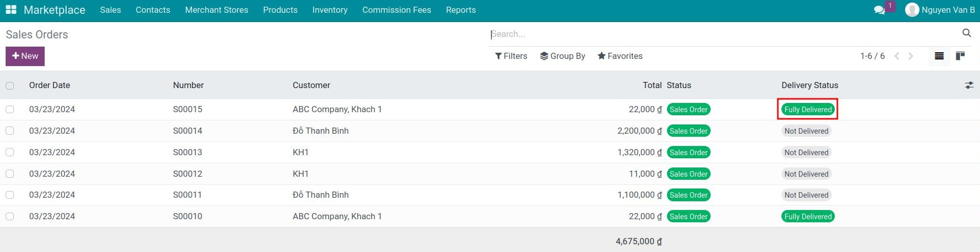
Task: Click ABC Company, Khach 1 on S00010
Action: coord(337,216)
